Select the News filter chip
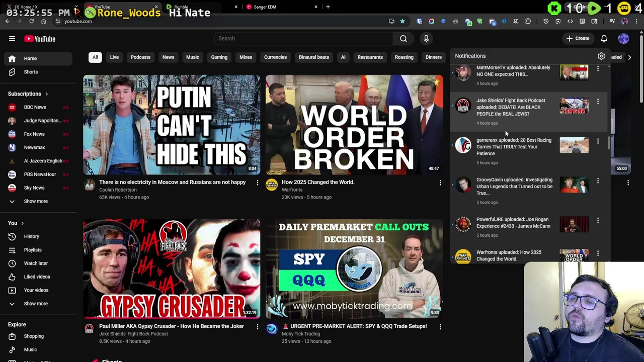 (x=168, y=57)
